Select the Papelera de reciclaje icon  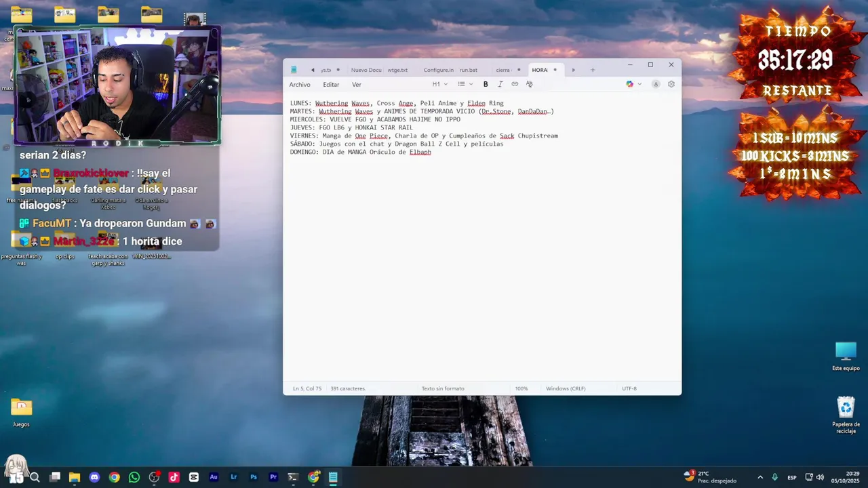click(846, 415)
